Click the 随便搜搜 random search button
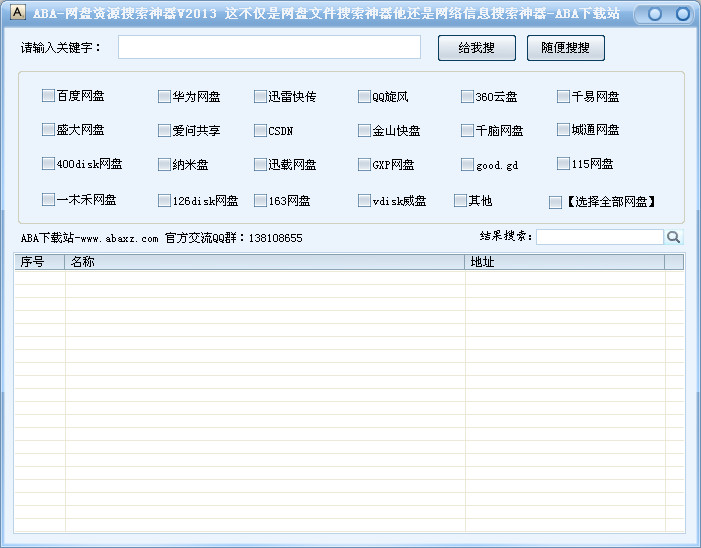Viewport: 701px width, 548px height. click(x=566, y=48)
